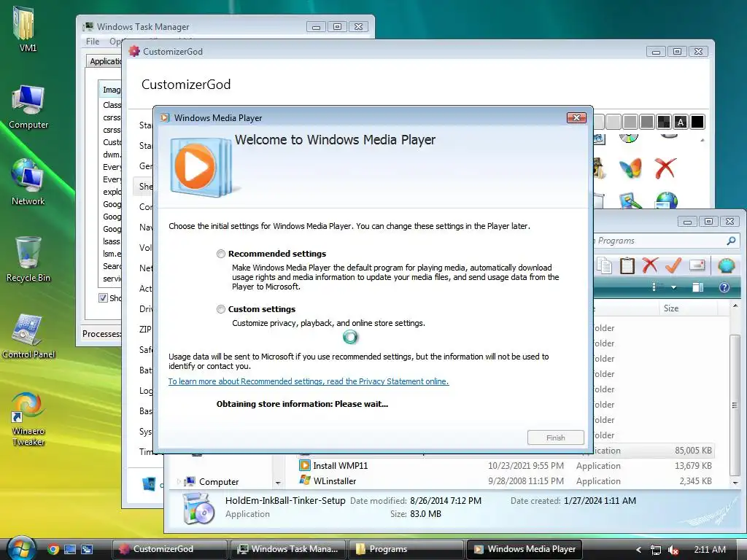The image size is (747, 560).
Task: Click the Show Desktop Quick Launch icon
Action: [70, 549]
